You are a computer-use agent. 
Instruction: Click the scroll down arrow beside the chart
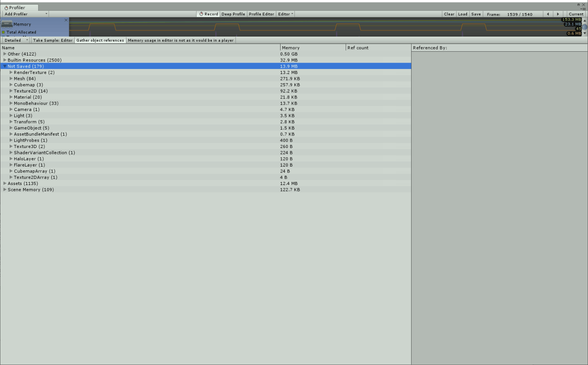click(585, 33)
